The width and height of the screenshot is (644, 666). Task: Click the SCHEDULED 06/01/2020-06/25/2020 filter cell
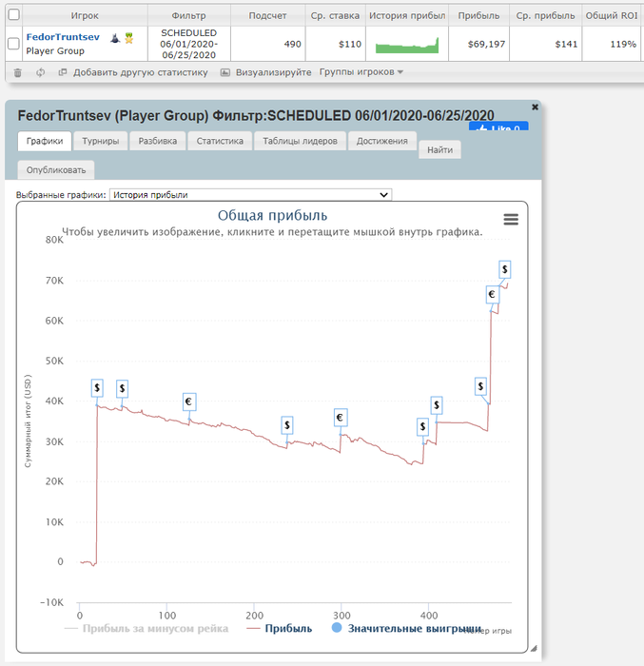tap(189, 44)
